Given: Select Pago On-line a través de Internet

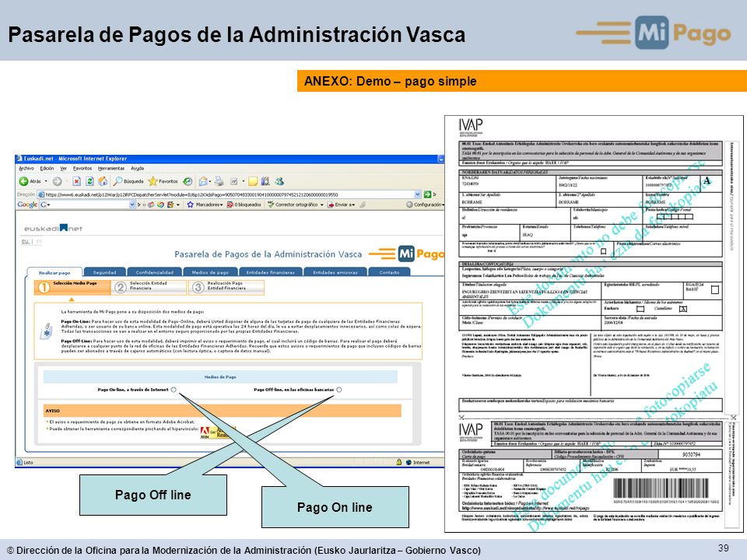Looking at the screenshot, I should click(174, 390).
